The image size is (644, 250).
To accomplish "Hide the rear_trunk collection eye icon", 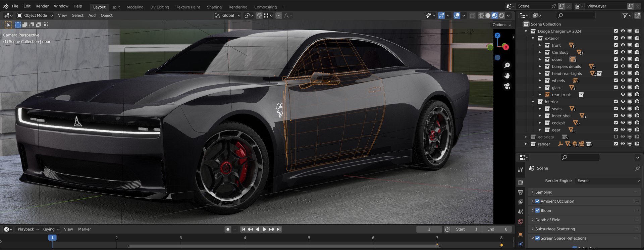I will point(623,95).
